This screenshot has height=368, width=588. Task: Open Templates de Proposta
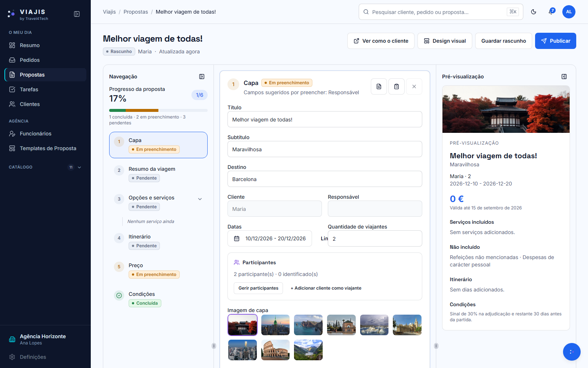tap(46, 148)
